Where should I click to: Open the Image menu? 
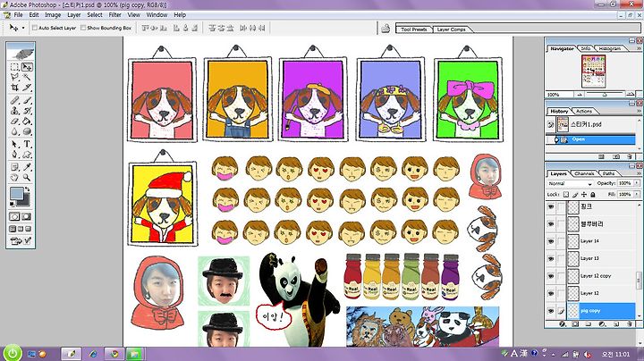53,15
